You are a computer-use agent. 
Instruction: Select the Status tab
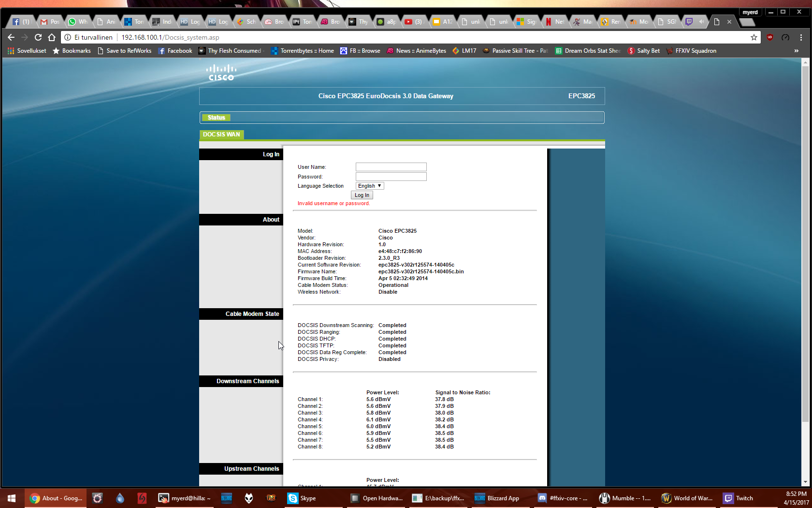click(216, 118)
